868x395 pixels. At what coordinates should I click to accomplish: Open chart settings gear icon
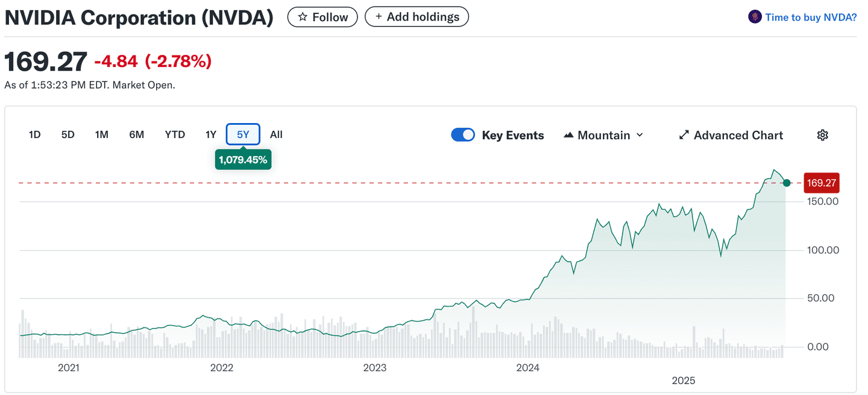(822, 135)
